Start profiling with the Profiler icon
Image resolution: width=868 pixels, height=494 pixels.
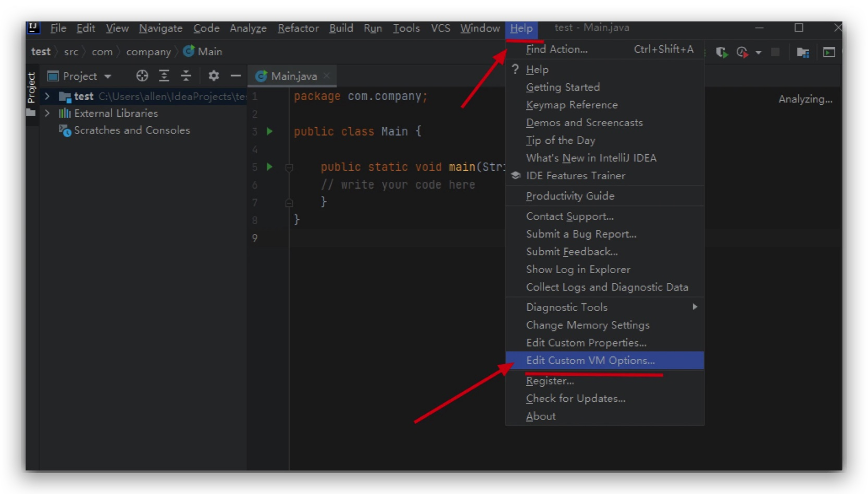click(743, 52)
